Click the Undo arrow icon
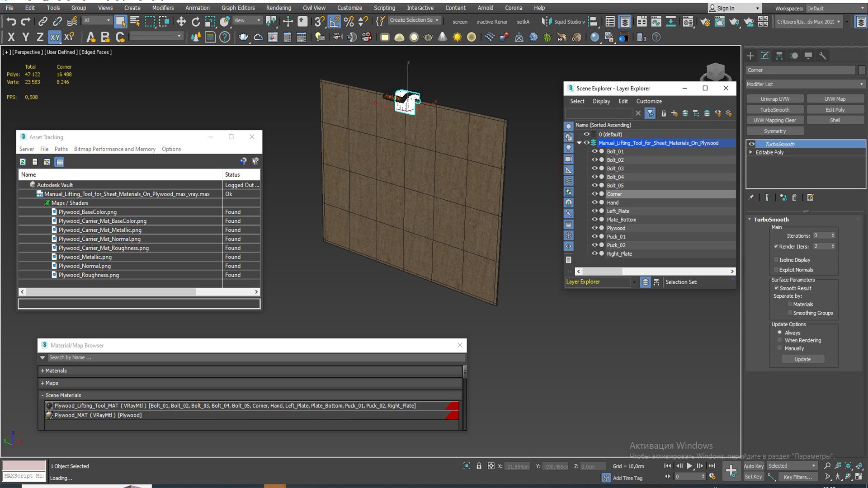This screenshot has height=488, width=868. [11, 21]
